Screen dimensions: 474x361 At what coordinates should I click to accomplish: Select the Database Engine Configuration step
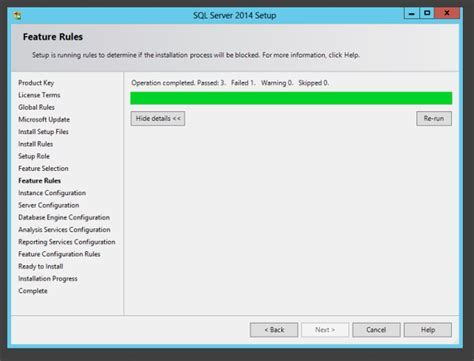[x=64, y=217]
